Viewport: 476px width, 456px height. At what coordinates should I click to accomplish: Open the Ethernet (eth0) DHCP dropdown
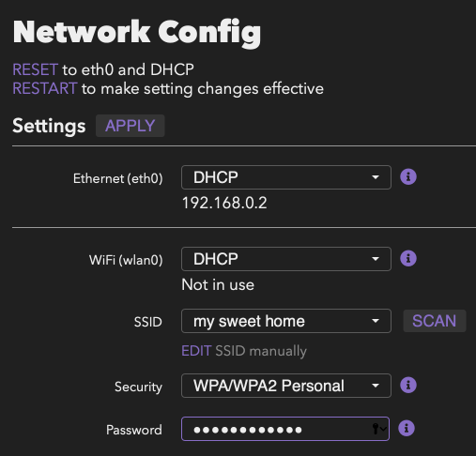[286, 177]
